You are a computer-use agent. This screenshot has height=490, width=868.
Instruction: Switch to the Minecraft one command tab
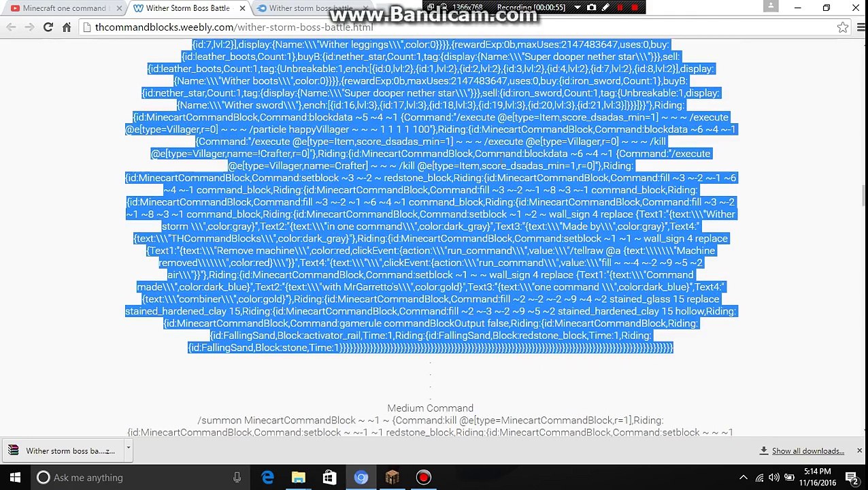pos(65,8)
